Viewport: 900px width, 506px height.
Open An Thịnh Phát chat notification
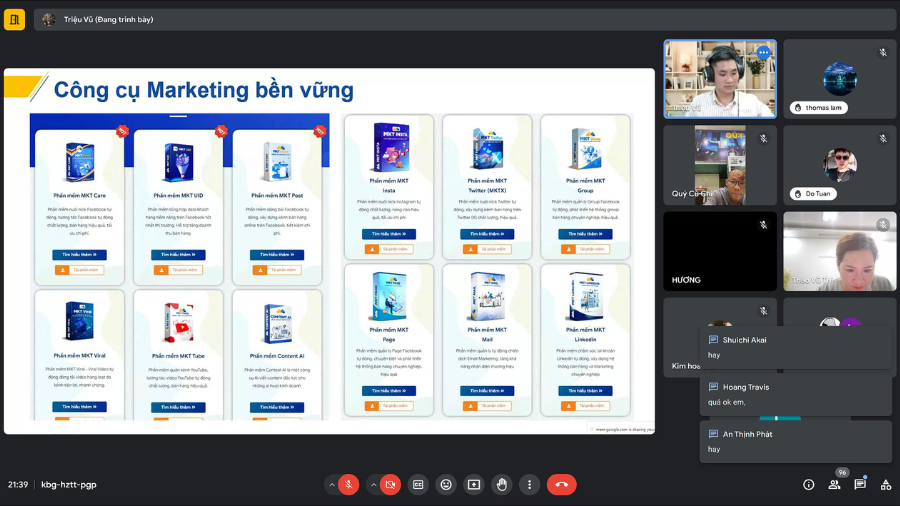(x=796, y=442)
